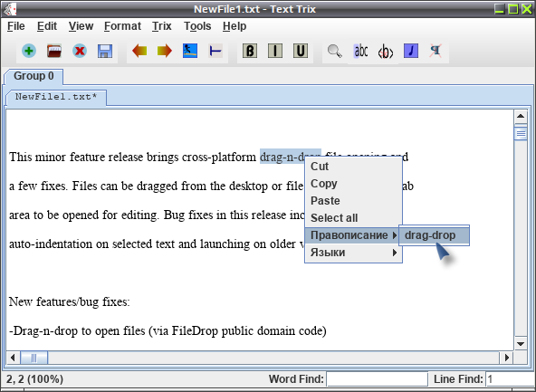Open the Help menu

(234, 26)
